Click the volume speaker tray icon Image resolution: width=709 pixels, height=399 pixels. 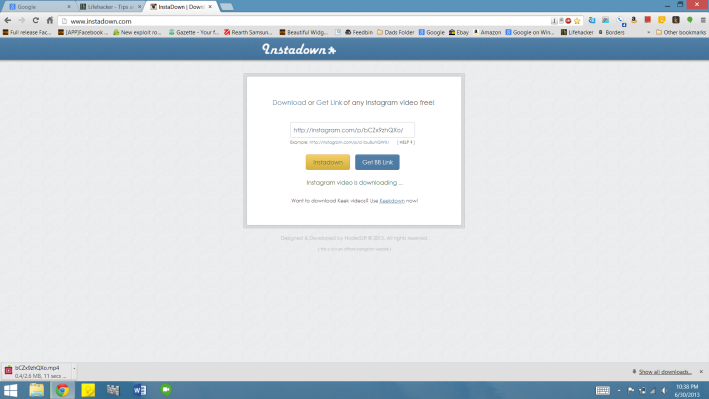click(664, 390)
